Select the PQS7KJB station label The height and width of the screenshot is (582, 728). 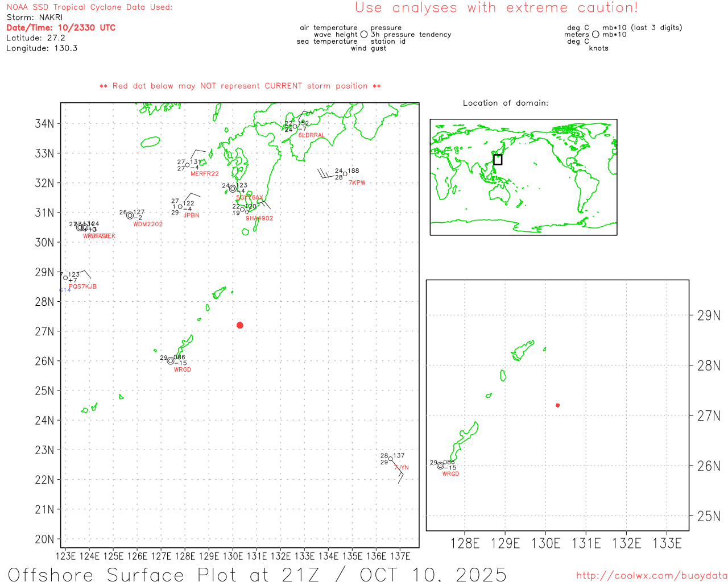click(82, 286)
